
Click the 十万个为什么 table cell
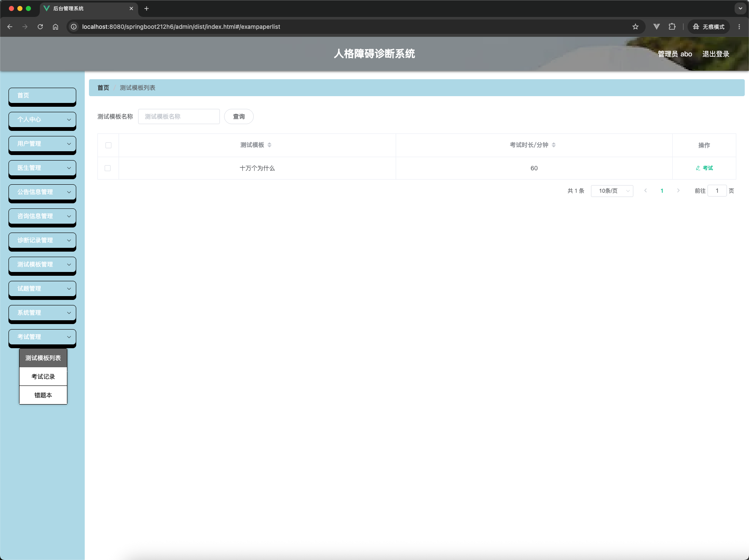(x=257, y=168)
